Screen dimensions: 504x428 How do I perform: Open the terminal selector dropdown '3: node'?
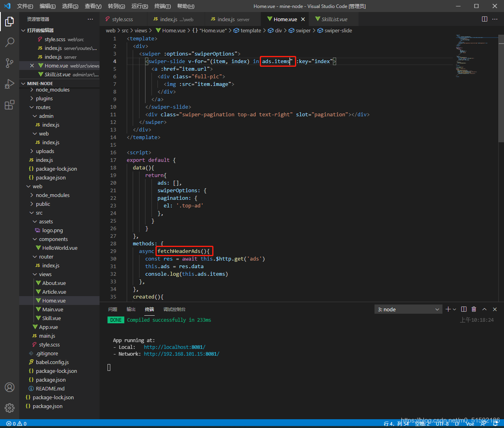click(408, 309)
